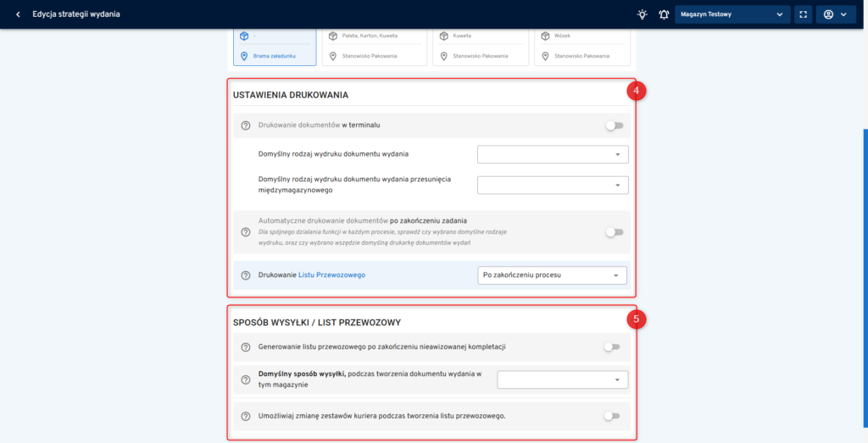868x443 pixels.
Task: Click help icon beside Umożliwiaj zmianę zestawów kuriera
Action: pos(246,416)
